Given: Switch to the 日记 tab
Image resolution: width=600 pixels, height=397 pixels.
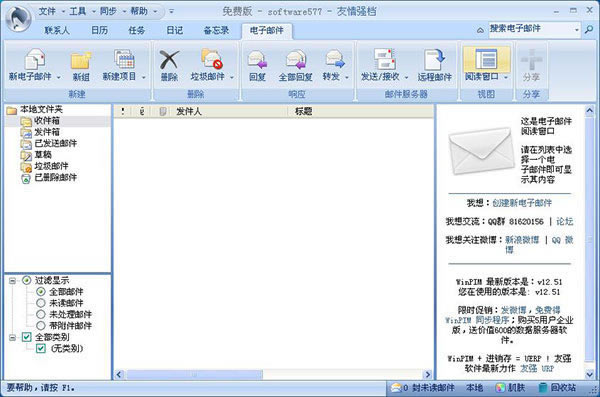Looking at the screenshot, I should [x=174, y=30].
